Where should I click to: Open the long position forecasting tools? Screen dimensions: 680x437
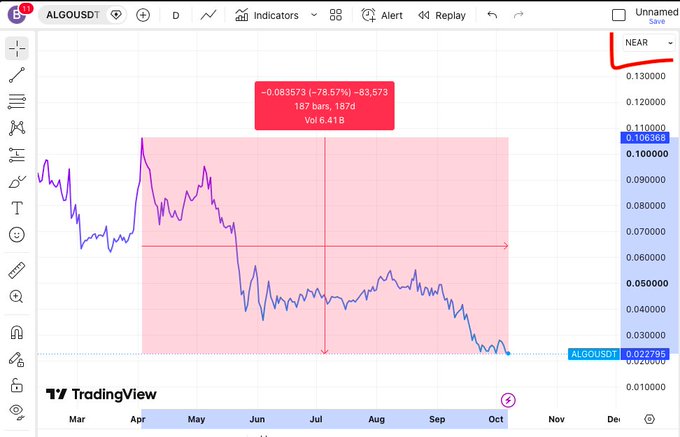pyautogui.click(x=17, y=155)
